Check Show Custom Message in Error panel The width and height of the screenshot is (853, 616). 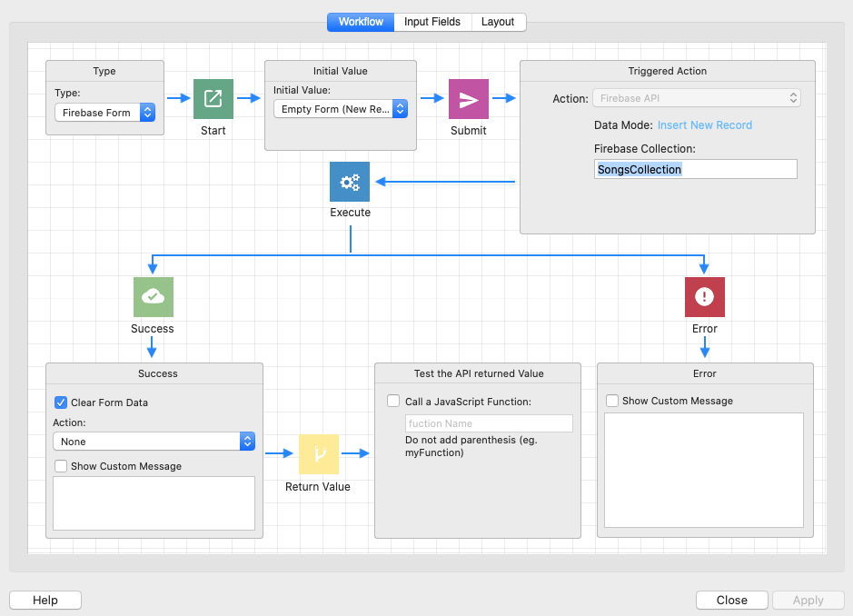point(612,401)
